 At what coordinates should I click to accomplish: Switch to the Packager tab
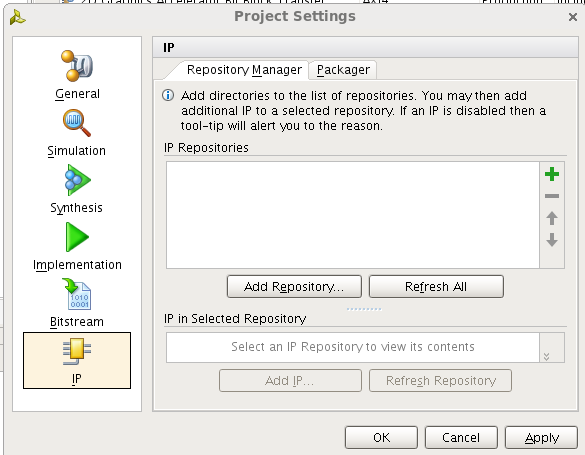click(343, 70)
